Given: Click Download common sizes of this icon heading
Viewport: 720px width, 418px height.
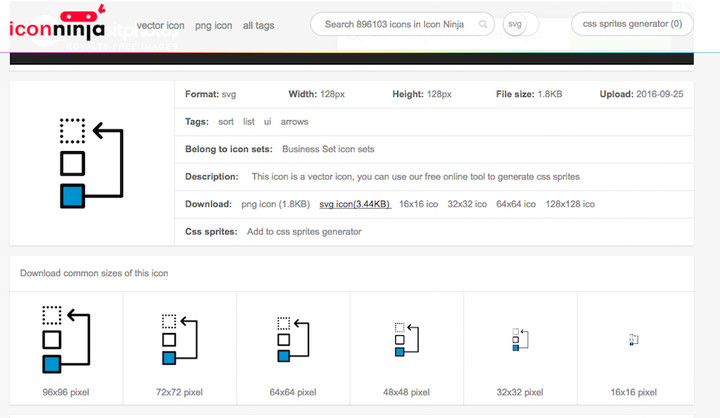Looking at the screenshot, I should point(94,273).
